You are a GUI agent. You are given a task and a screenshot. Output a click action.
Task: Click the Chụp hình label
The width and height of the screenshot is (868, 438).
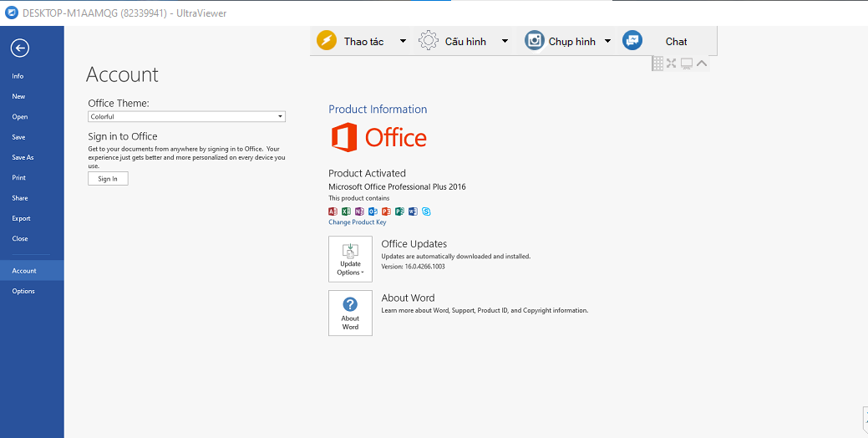point(571,42)
